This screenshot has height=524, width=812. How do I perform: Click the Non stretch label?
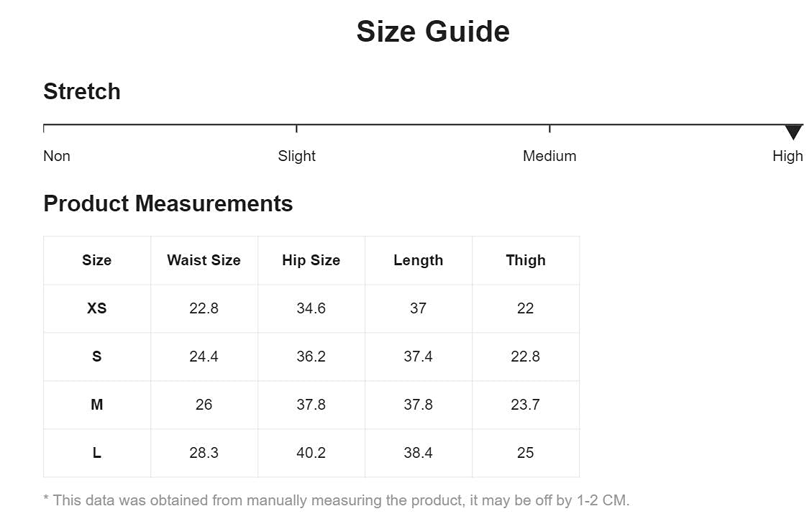point(57,156)
